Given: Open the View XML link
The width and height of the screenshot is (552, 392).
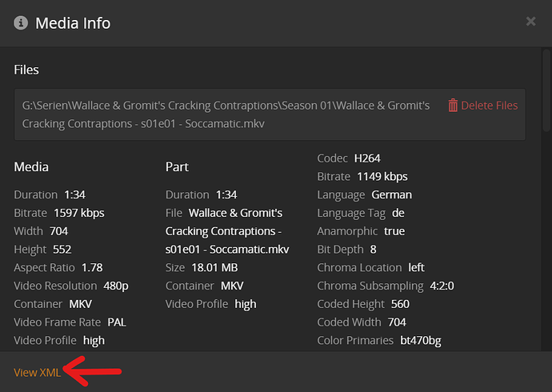Looking at the screenshot, I should pyautogui.click(x=37, y=372).
